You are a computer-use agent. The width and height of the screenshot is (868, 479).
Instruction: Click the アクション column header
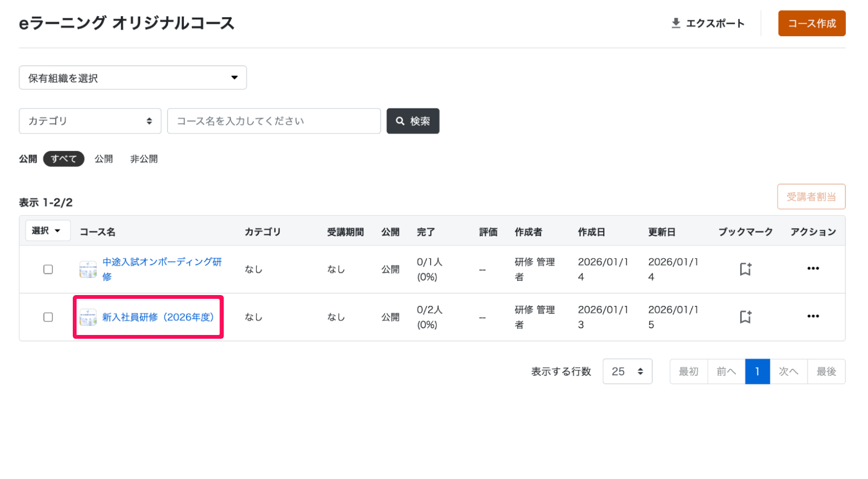pos(813,232)
